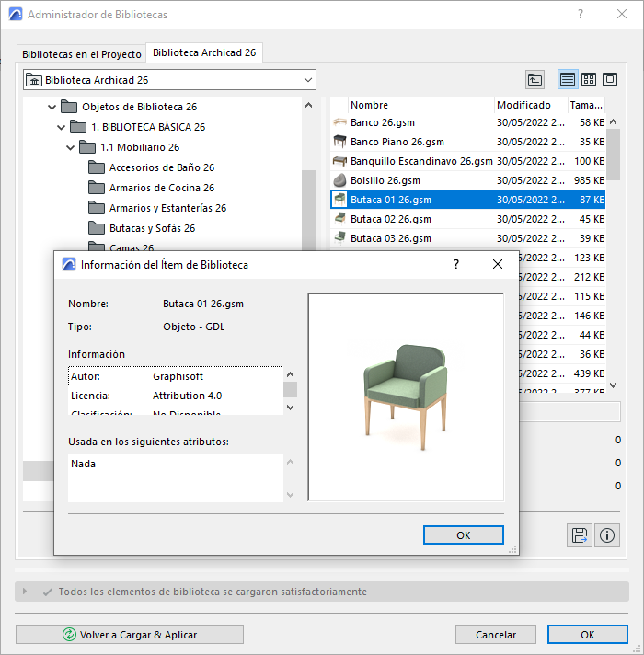Click help question mark in Información dialog
644x655 pixels.
(x=456, y=264)
